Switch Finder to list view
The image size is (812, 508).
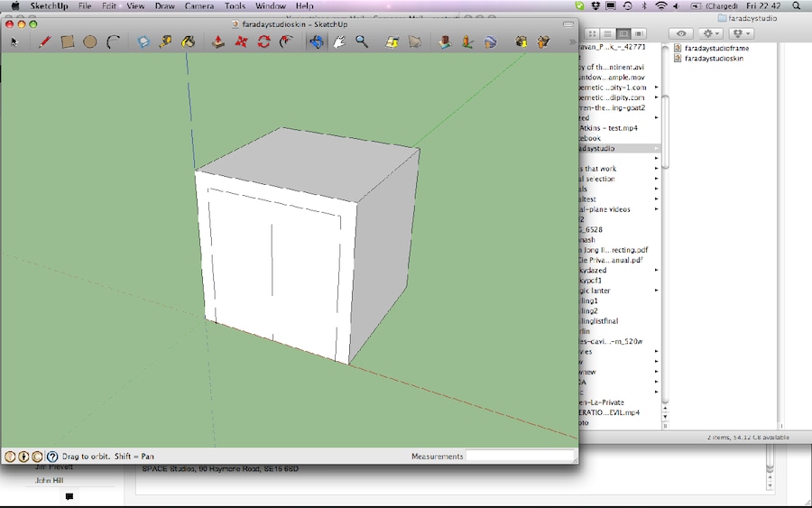608,33
